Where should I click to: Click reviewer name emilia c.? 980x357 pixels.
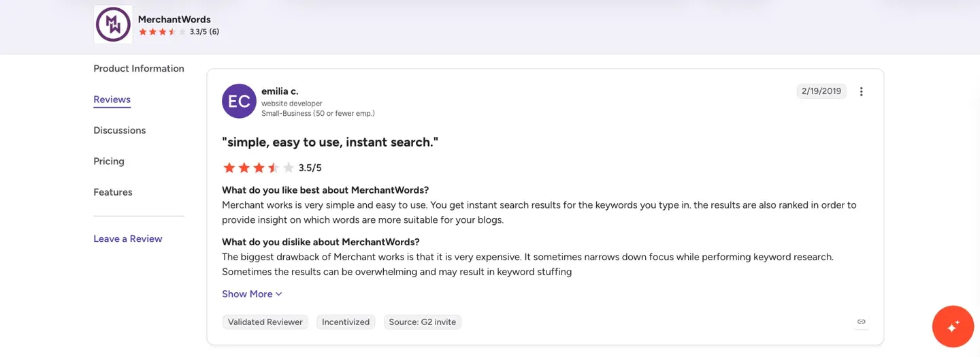point(280,91)
